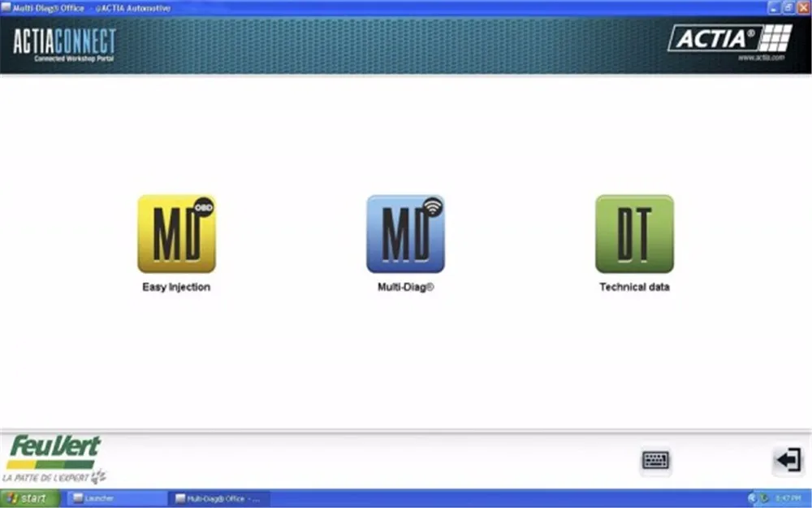Open the yellow Easy Injection MD icon
812x508 pixels.
tap(176, 234)
